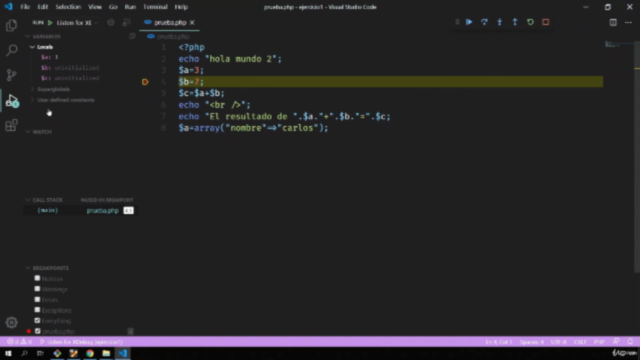Uncheck the prueba.php breakpoint checkbox
The image size is (640, 360).
(x=38, y=331)
